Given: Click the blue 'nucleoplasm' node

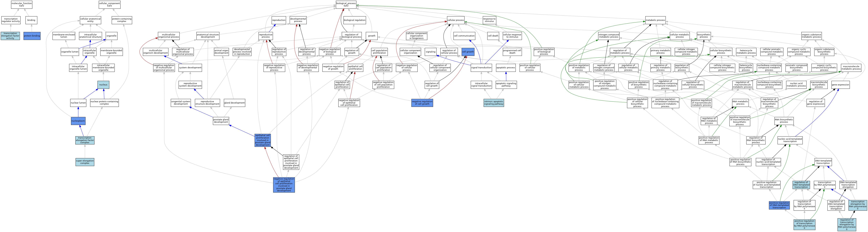Looking at the screenshot, I should pos(78,121).
